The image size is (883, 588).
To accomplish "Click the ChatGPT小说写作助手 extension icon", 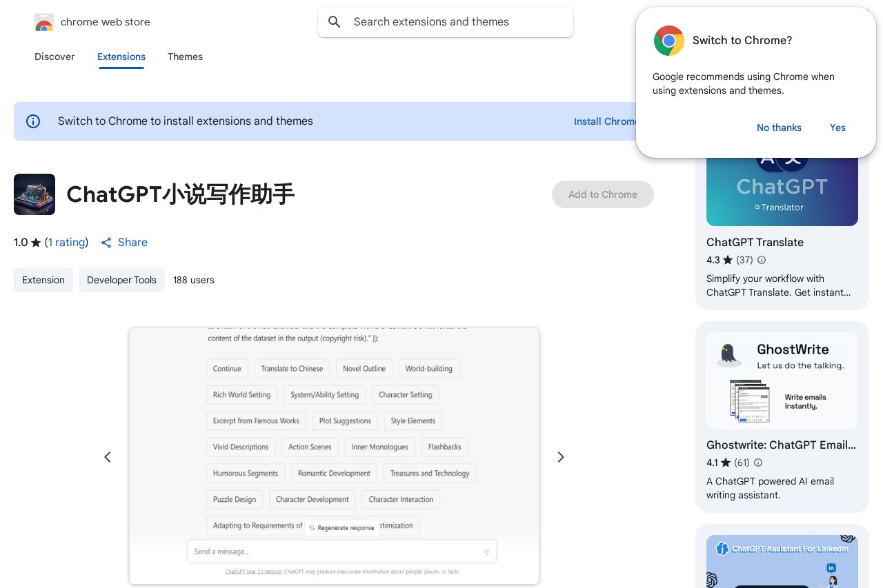I will (x=34, y=194).
